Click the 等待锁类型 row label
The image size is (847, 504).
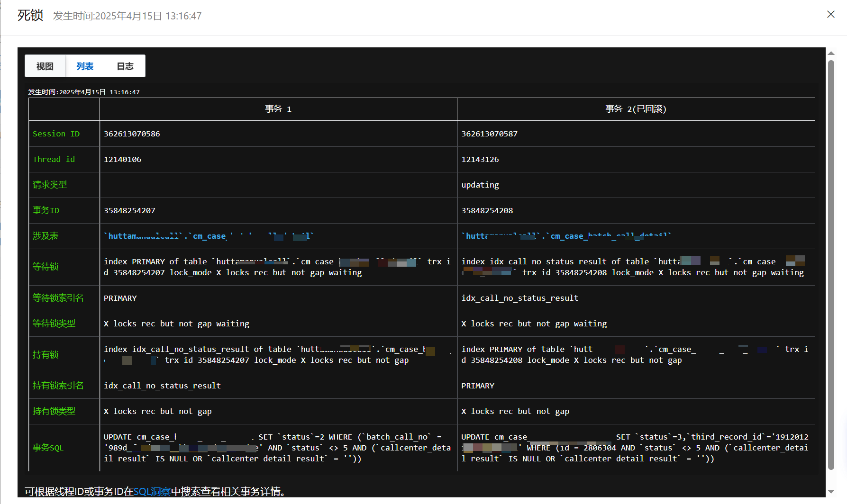[x=54, y=324]
